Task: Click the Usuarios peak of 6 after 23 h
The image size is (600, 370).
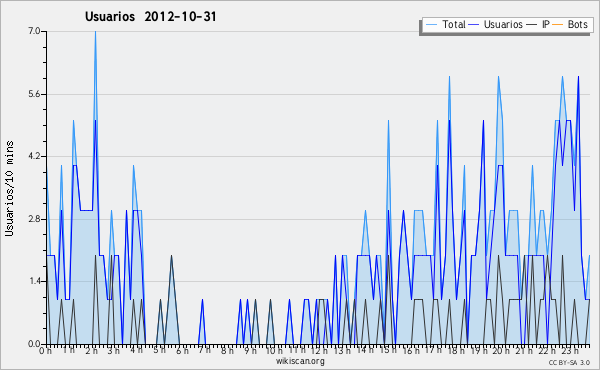Action: pyautogui.click(x=578, y=77)
